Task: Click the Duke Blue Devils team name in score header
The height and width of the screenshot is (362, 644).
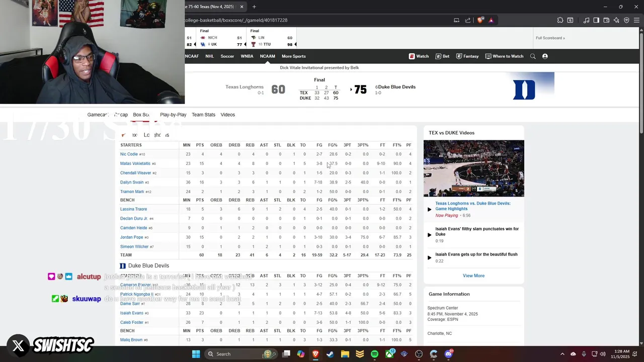Action: click(397, 87)
